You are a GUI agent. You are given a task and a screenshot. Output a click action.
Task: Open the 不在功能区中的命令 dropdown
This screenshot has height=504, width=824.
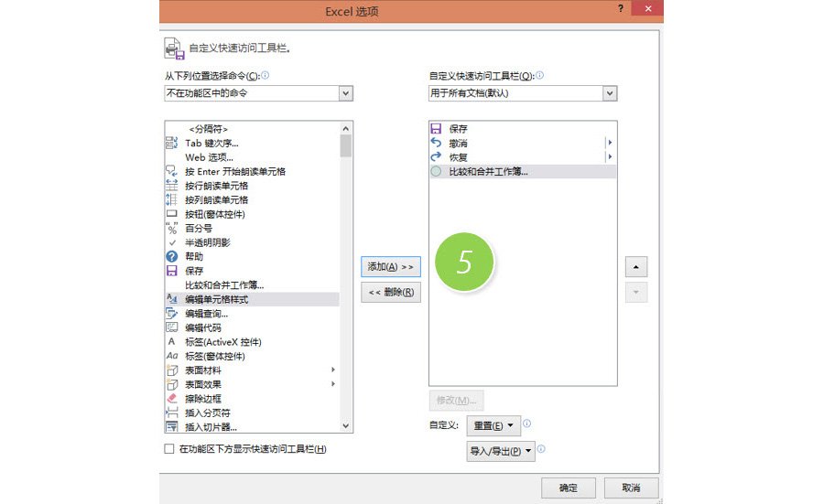[x=345, y=93]
